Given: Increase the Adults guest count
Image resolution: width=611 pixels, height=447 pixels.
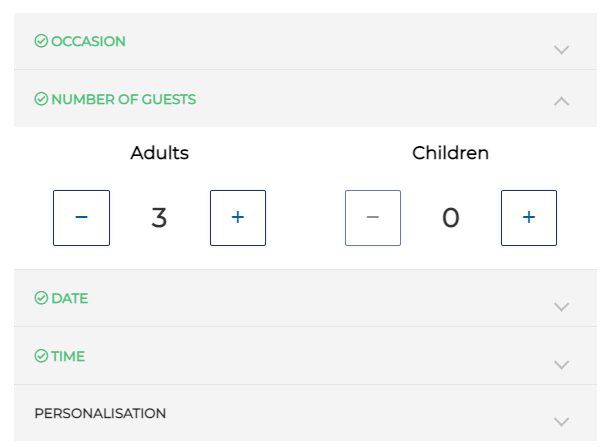Looking at the screenshot, I should point(238,218).
